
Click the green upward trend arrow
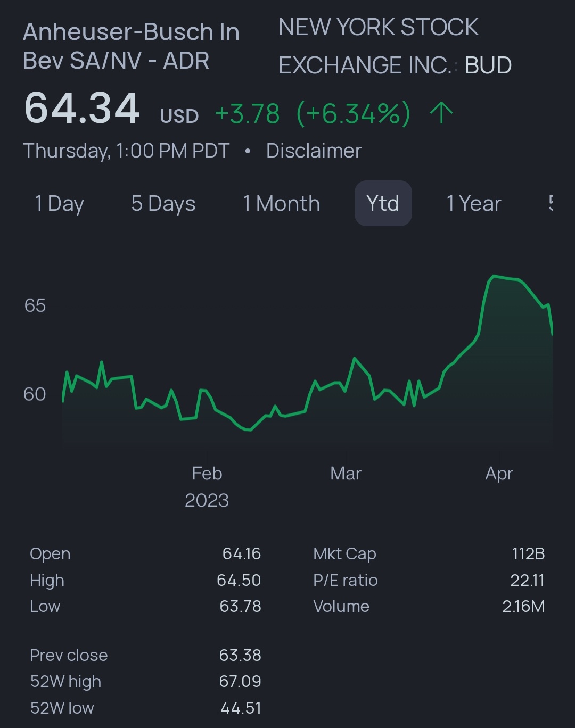coord(441,113)
